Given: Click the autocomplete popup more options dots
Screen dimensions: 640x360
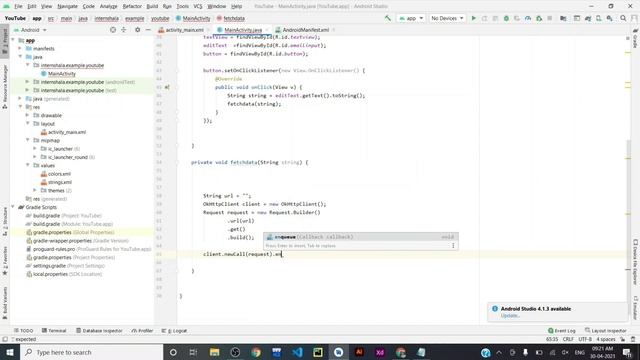Looking at the screenshot, I should tap(453, 245).
